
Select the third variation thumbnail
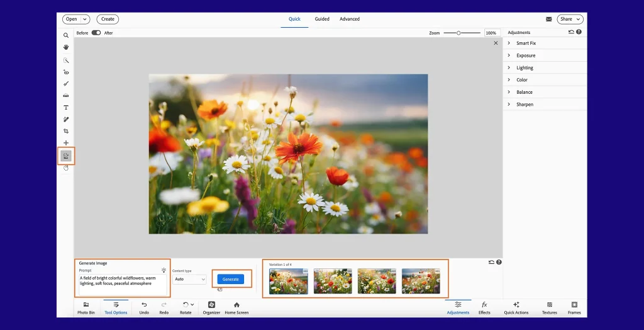point(377,282)
